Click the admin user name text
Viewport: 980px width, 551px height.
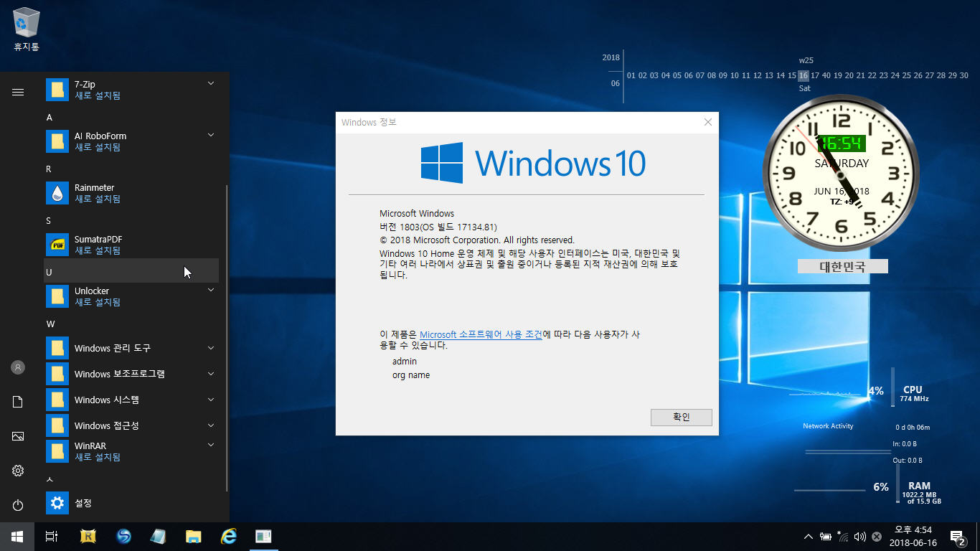point(405,362)
